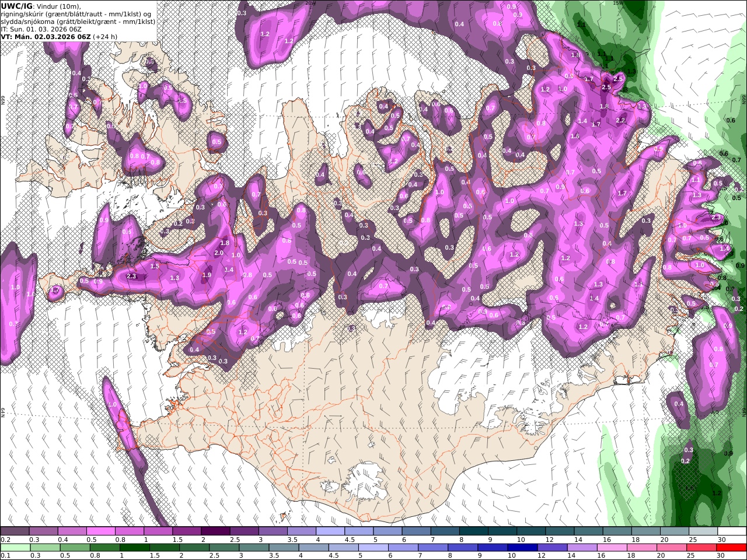Click the '0.4' legend label on the snow scale
This screenshot has width=747, height=560.
pyautogui.click(x=63, y=540)
